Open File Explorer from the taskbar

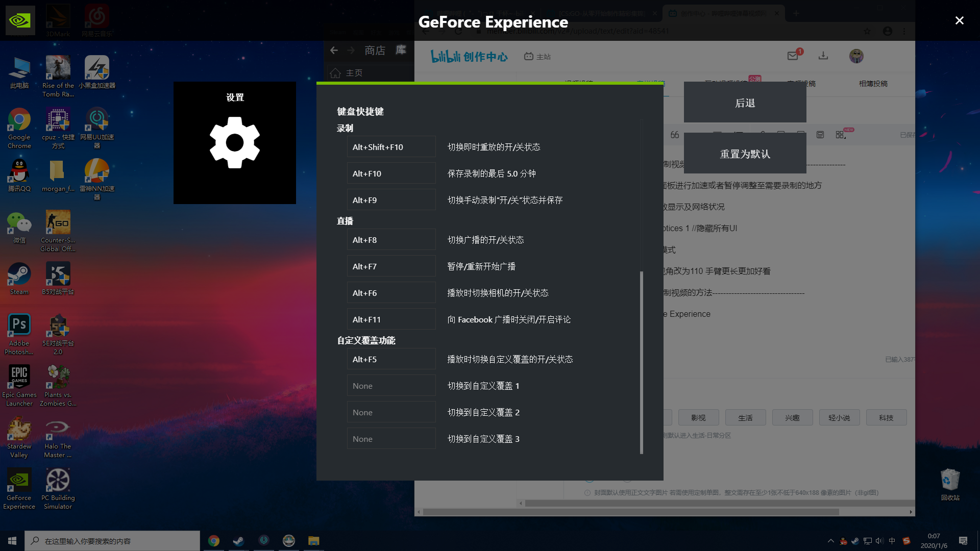313,540
